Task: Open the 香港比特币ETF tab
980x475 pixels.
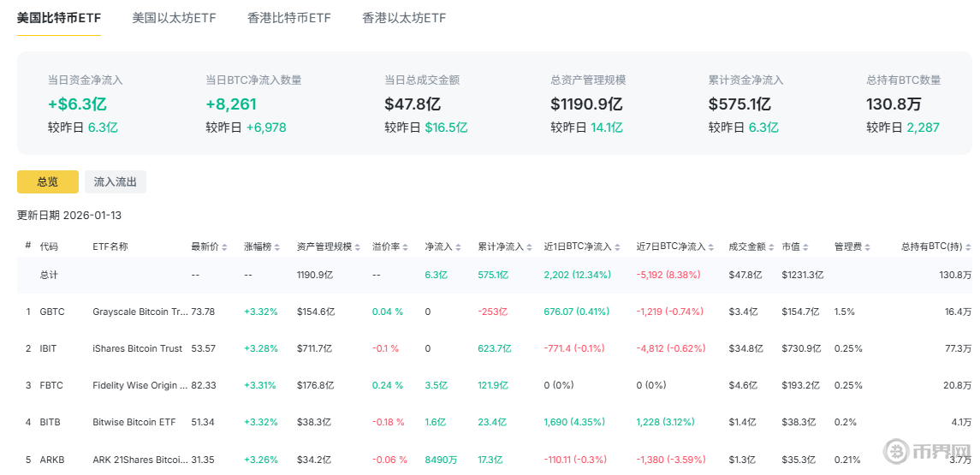Action: click(x=288, y=18)
